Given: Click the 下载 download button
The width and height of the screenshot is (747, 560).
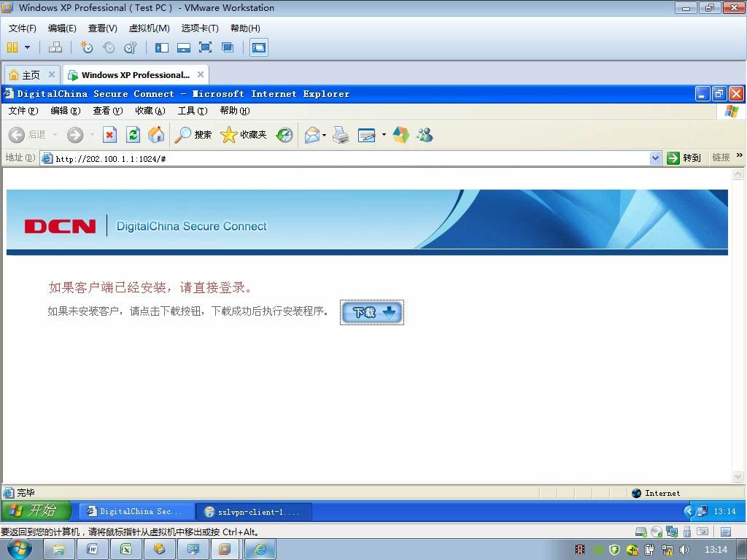Looking at the screenshot, I should click(x=372, y=312).
